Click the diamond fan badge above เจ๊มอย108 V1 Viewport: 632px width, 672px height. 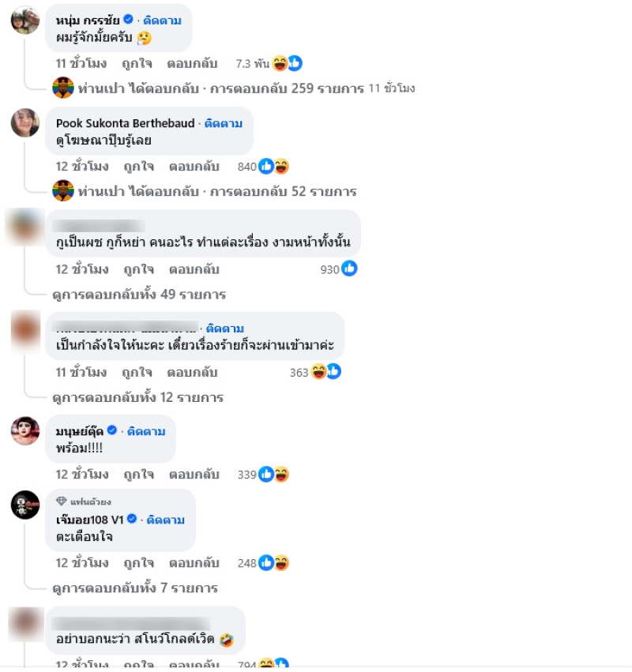(x=62, y=501)
